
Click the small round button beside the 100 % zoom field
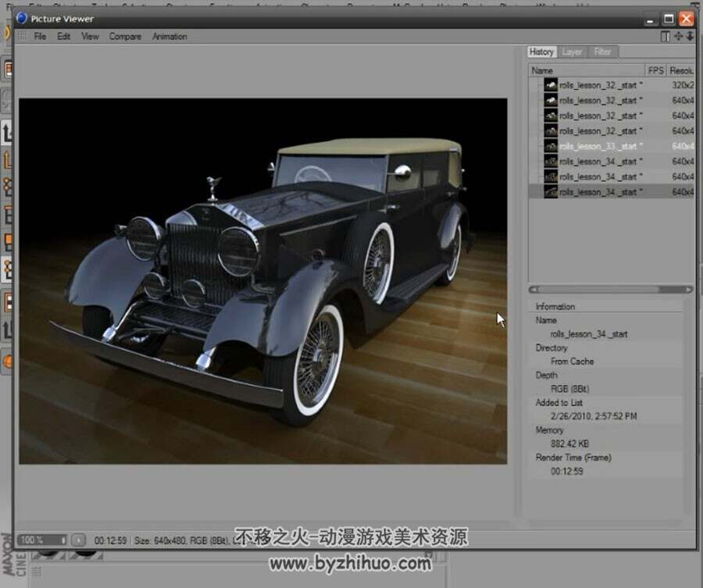click(78, 540)
